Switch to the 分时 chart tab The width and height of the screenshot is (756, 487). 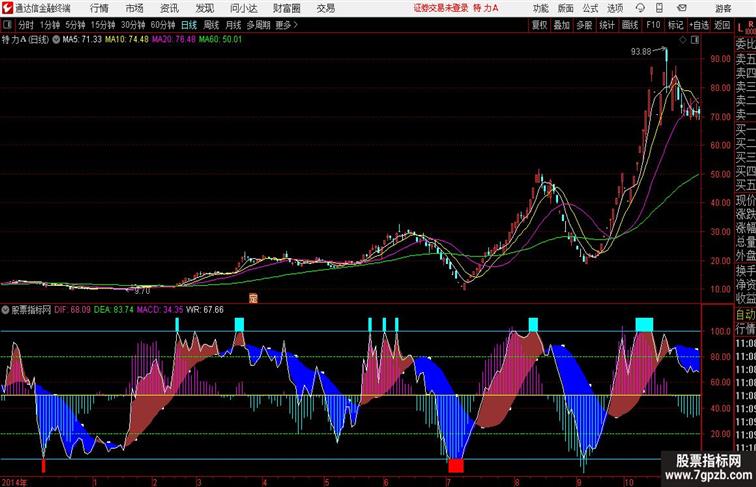(26, 25)
